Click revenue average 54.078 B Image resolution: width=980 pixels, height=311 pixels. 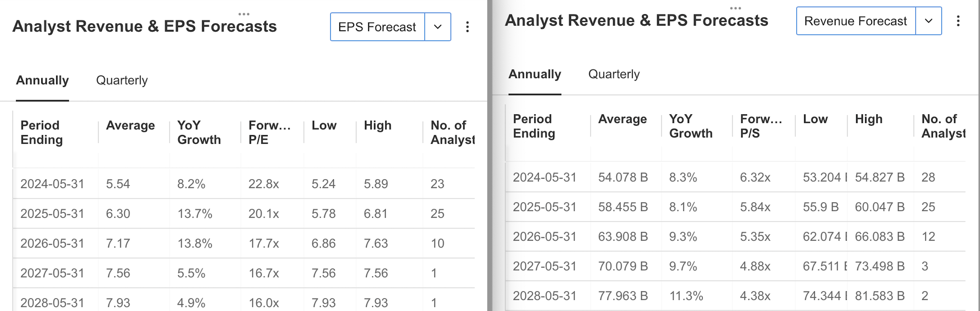623,177
